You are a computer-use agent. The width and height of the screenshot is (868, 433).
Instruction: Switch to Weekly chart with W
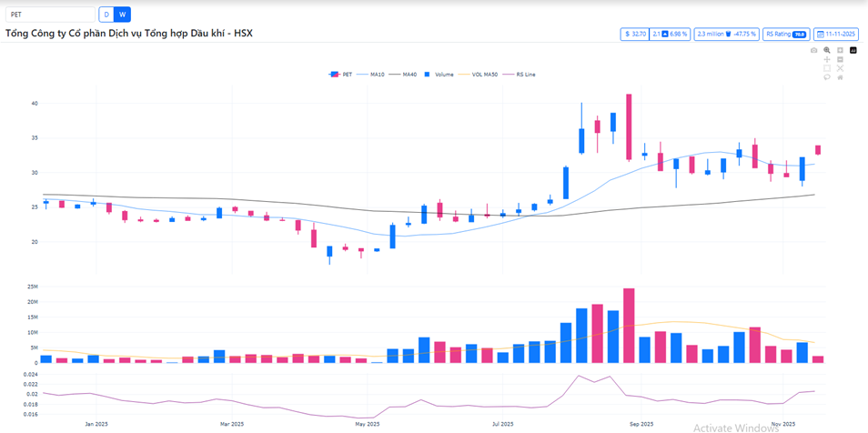coord(123,15)
